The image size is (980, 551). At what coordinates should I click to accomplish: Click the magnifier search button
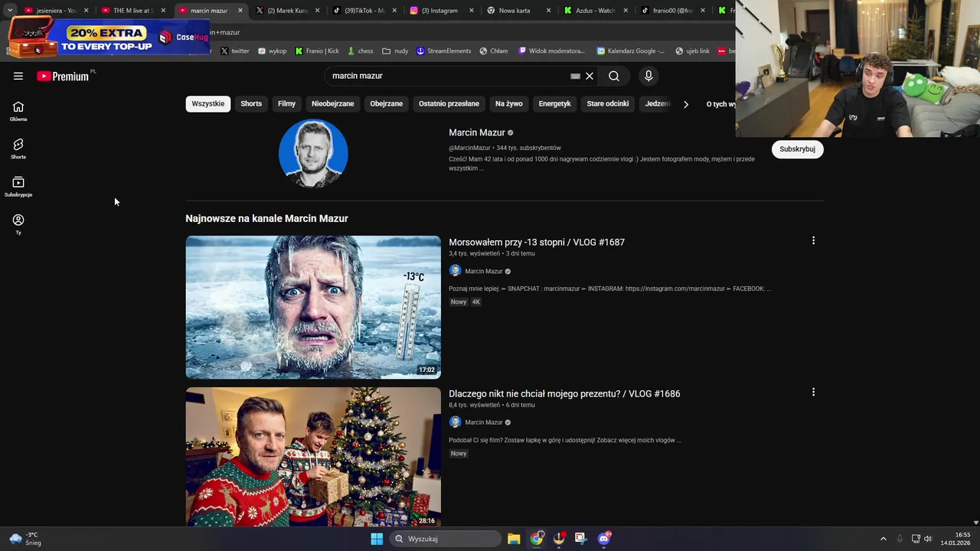point(614,76)
